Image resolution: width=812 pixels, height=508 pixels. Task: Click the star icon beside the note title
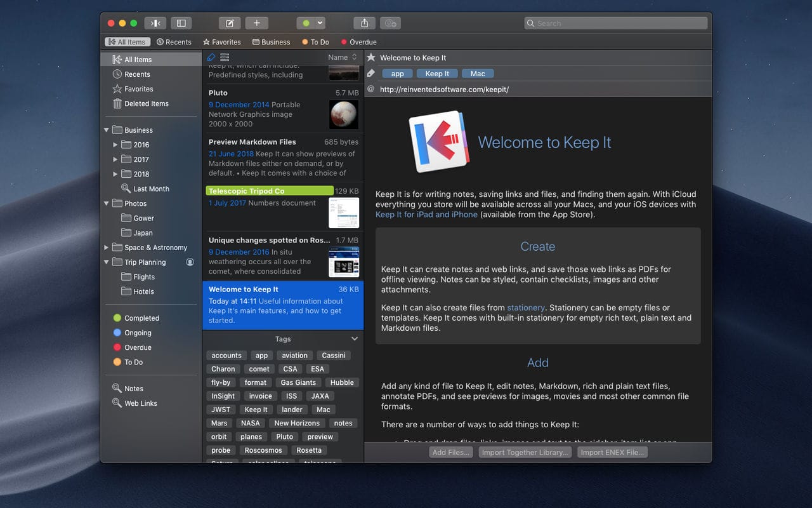371,58
